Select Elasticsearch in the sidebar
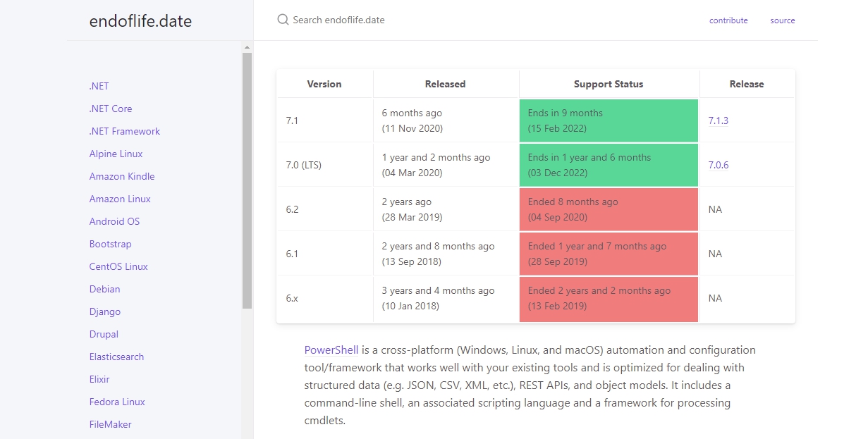The image size is (868, 439). tap(116, 357)
